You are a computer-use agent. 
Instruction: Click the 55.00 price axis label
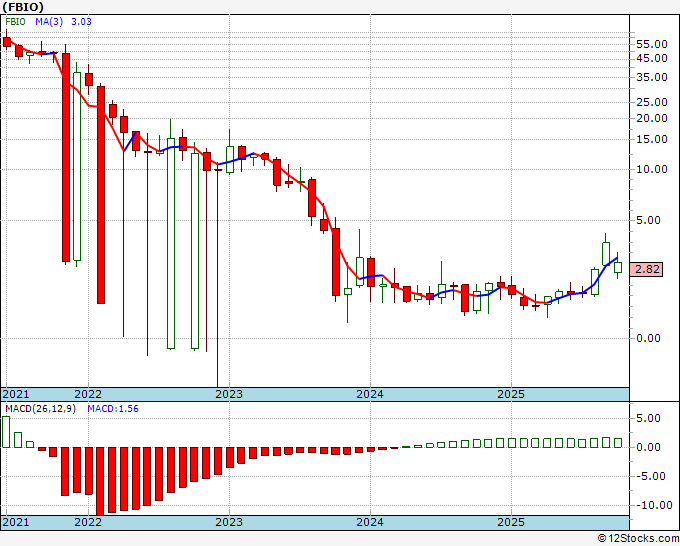[651, 44]
